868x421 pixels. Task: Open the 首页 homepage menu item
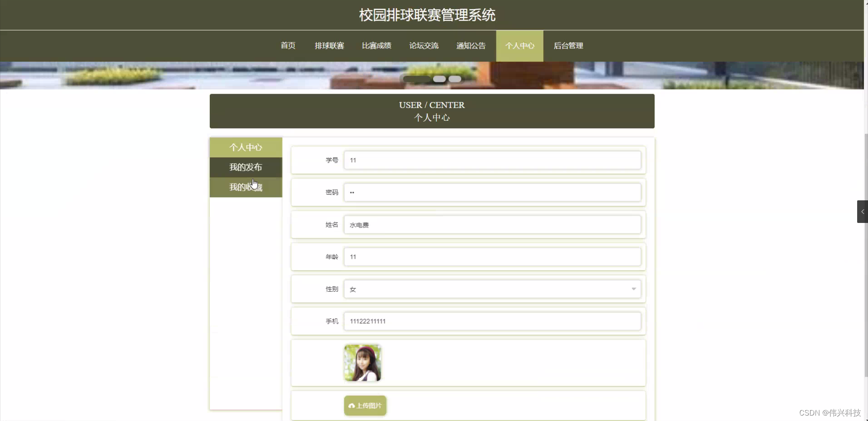pyautogui.click(x=288, y=46)
